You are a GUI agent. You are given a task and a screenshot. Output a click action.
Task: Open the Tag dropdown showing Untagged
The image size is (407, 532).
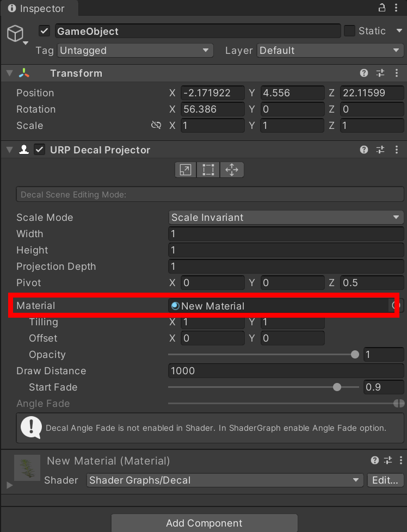pyautogui.click(x=135, y=51)
